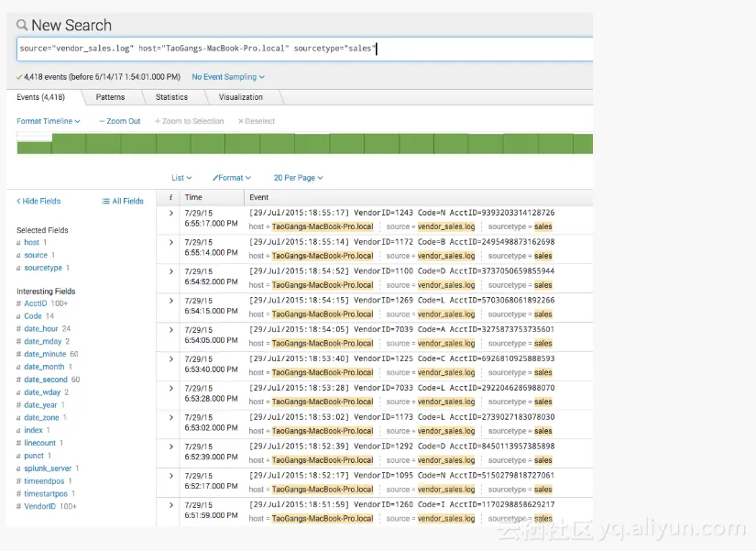The width and height of the screenshot is (756, 551).
Task: Open the Visualization tab
Action: coord(241,97)
